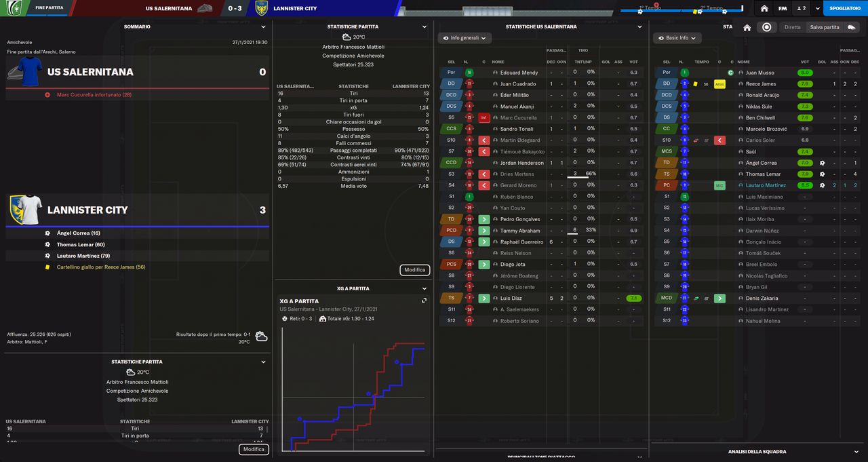Screen dimensions: 868x462
Task: Click Carlos Soler's red substitution arrow
Action: [720, 140]
